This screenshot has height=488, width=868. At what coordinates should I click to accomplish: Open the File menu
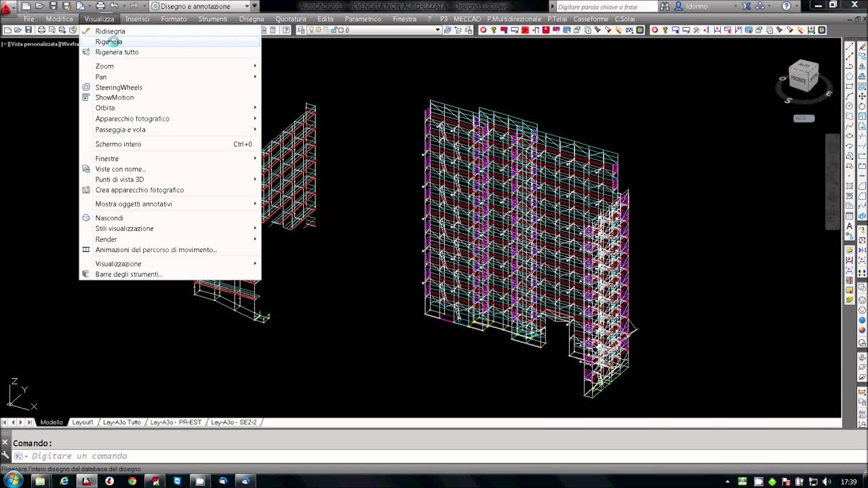coord(29,19)
